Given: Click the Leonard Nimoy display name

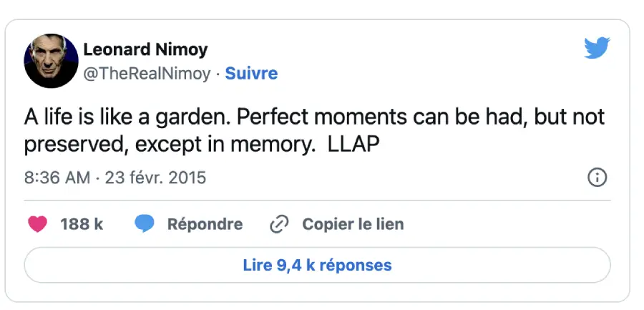Looking at the screenshot, I should pos(145,49).
